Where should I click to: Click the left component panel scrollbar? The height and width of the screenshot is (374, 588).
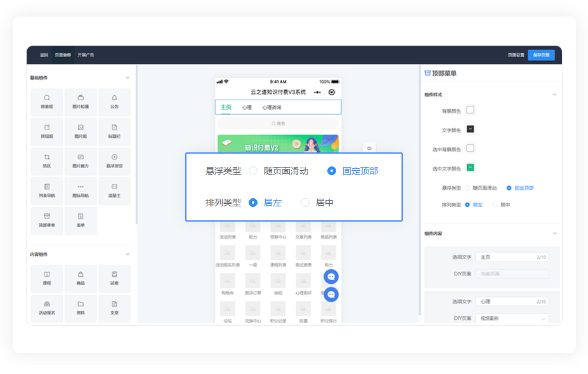click(x=136, y=145)
